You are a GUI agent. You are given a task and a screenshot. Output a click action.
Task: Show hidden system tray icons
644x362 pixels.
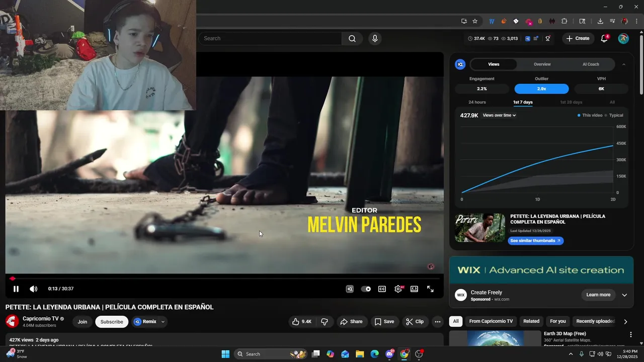tap(571, 354)
